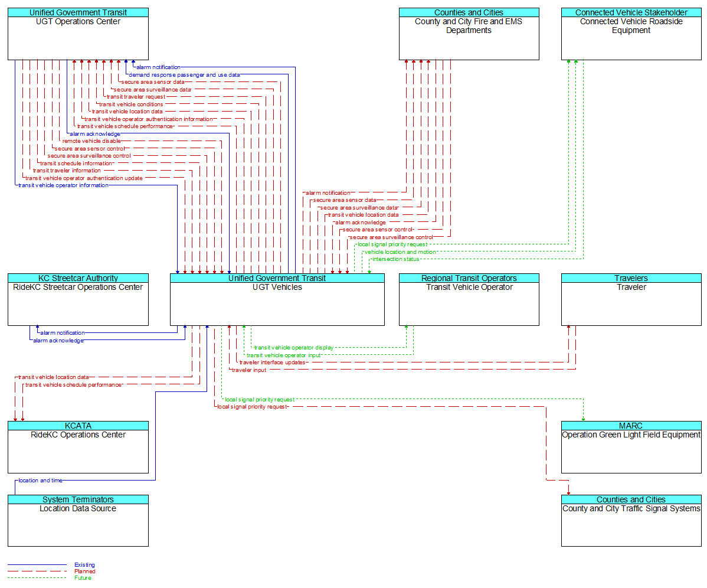Click the System Terminators header

click(x=78, y=499)
